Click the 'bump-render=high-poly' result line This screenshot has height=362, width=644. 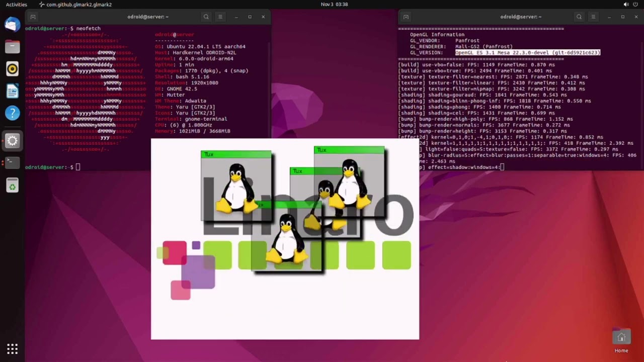click(486, 119)
